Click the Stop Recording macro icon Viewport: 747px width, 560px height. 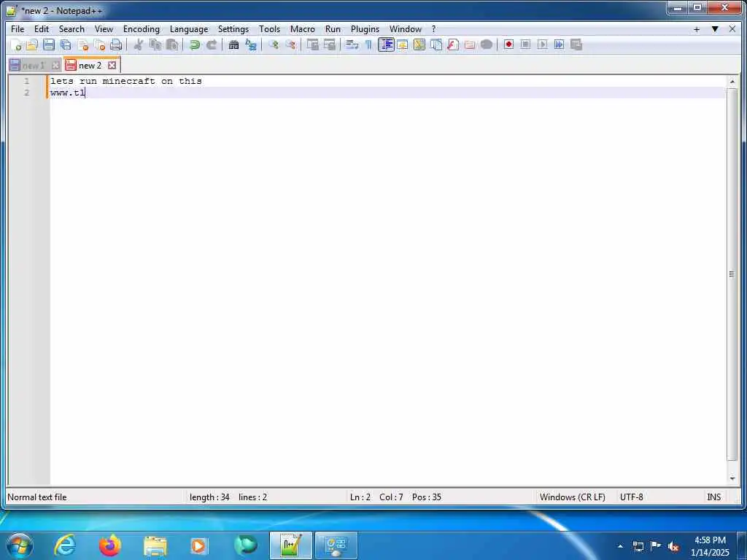pyautogui.click(x=525, y=44)
